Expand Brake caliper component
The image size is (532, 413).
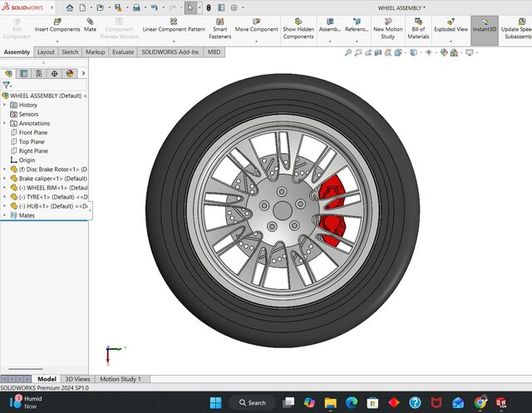[4, 178]
